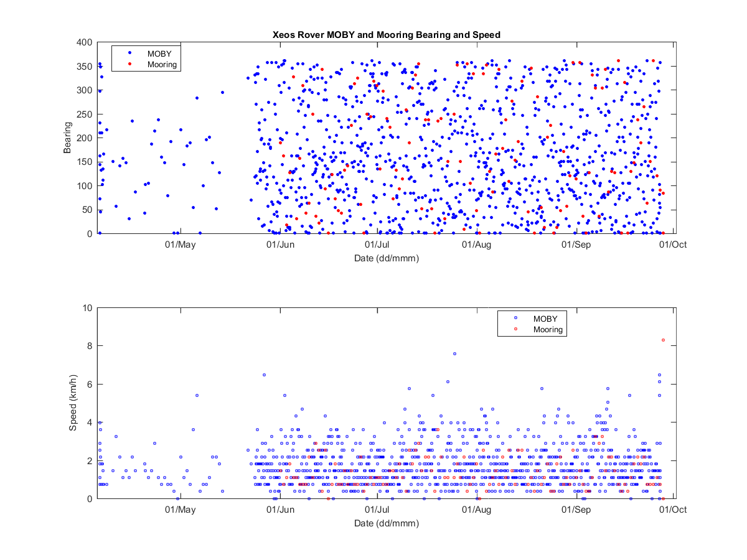
Task: Click the '01/May' tick label on the speed plot
Action: coord(181,510)
